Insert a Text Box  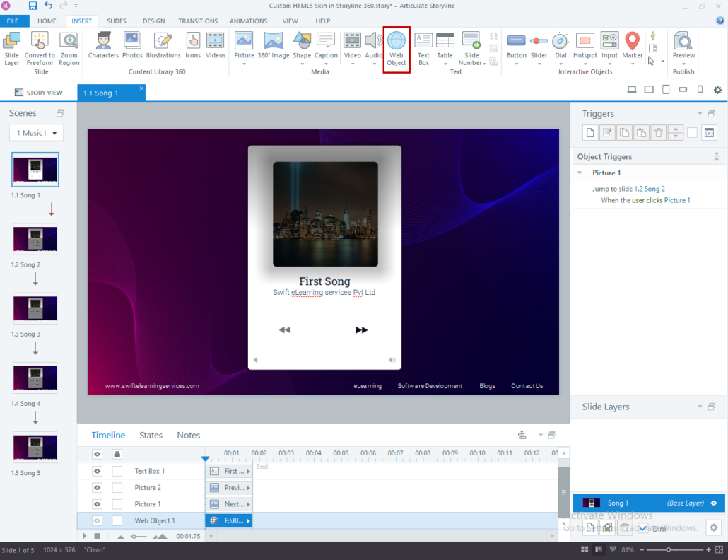[423, 41]
